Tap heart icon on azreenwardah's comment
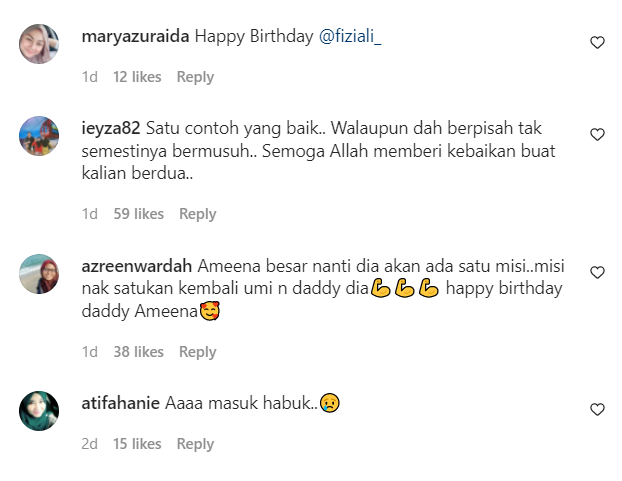The height and width of the screenshot is (481, 622). coord(597,272)
